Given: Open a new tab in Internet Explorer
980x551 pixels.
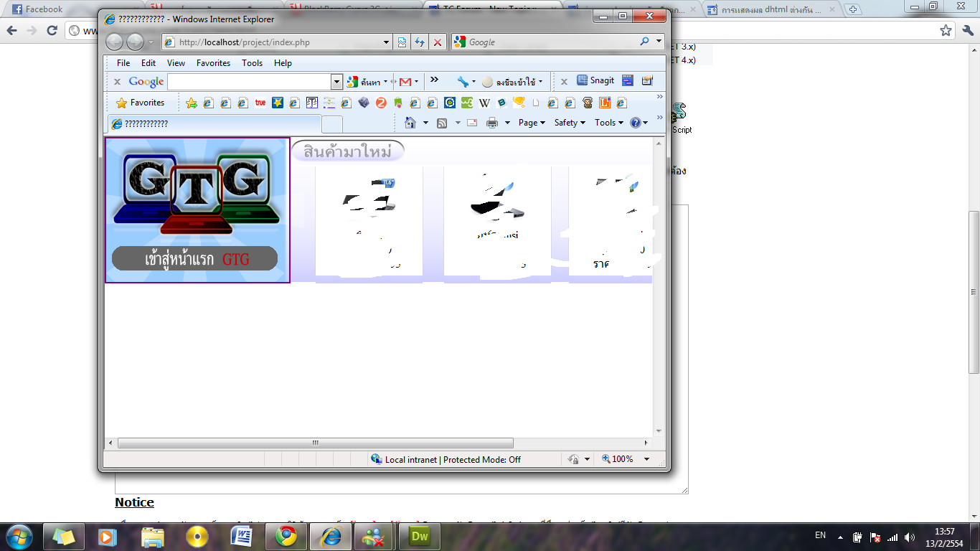Looking at the screenshot, I should click(x=331, y=124).
